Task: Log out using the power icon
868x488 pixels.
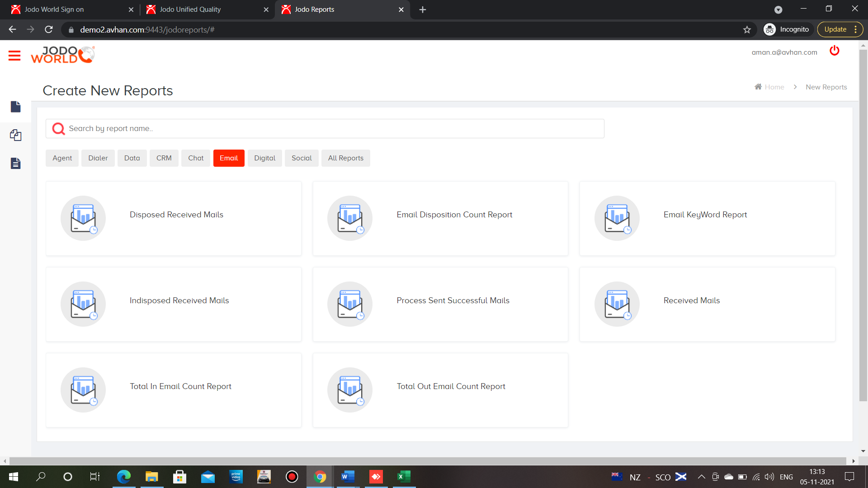Action: coord(835,51)
